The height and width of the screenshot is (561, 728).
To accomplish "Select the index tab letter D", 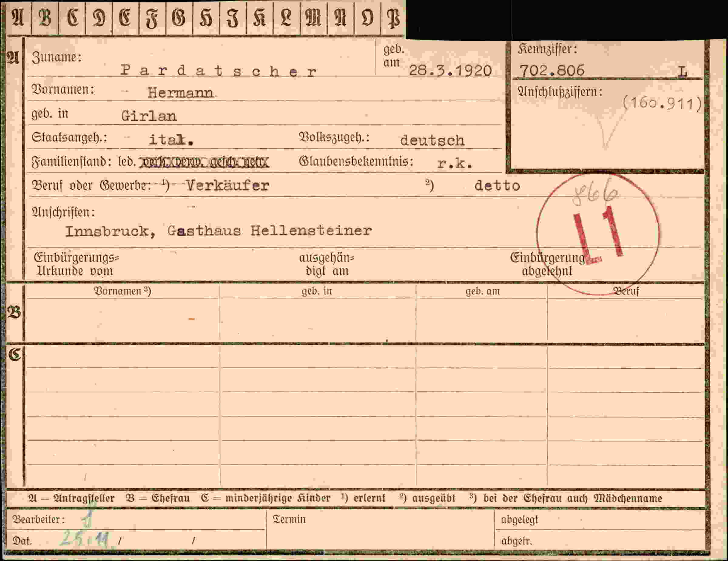I will 99,18.
